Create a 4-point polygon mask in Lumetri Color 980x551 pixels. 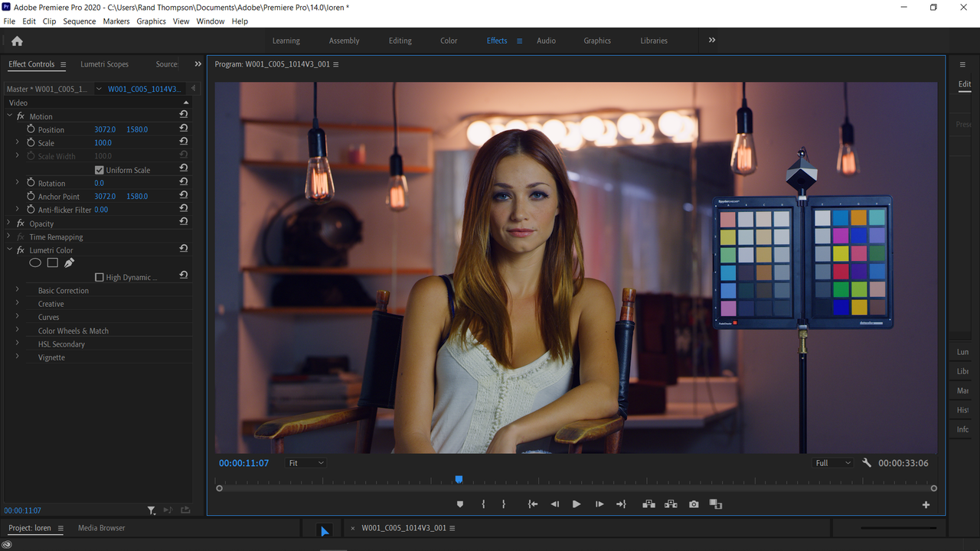coord(52,263)
